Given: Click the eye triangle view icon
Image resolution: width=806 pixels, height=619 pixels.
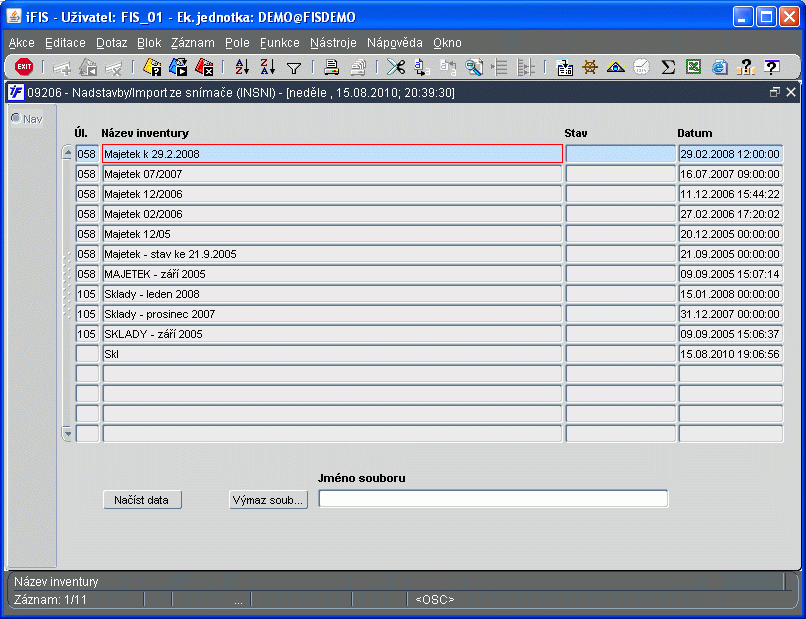Looking at the screenshot, I should (616, 67).
